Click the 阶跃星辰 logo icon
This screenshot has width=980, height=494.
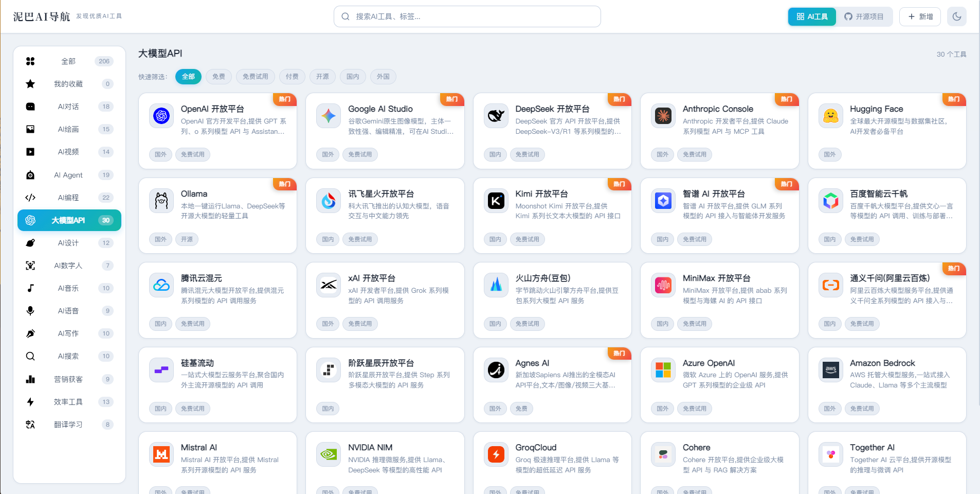pyautogui.click(x=329, y=370)
